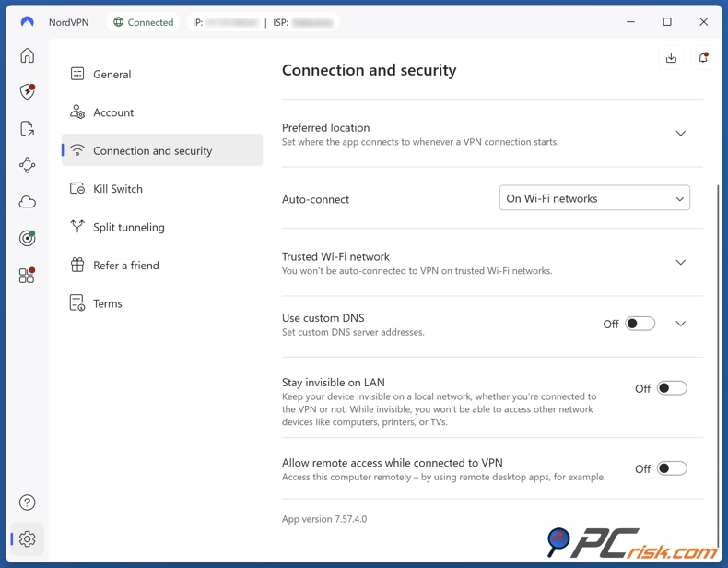The height and width of the screenshot is (568, 728).
Task: Select Kill Switch settings menu item
Action: (x=118, y=189)
